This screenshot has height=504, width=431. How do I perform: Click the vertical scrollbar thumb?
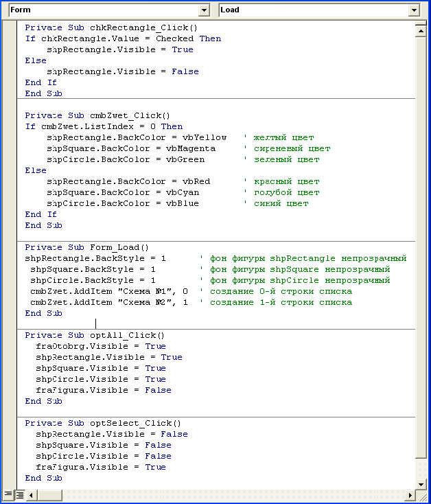pos(421,247)
